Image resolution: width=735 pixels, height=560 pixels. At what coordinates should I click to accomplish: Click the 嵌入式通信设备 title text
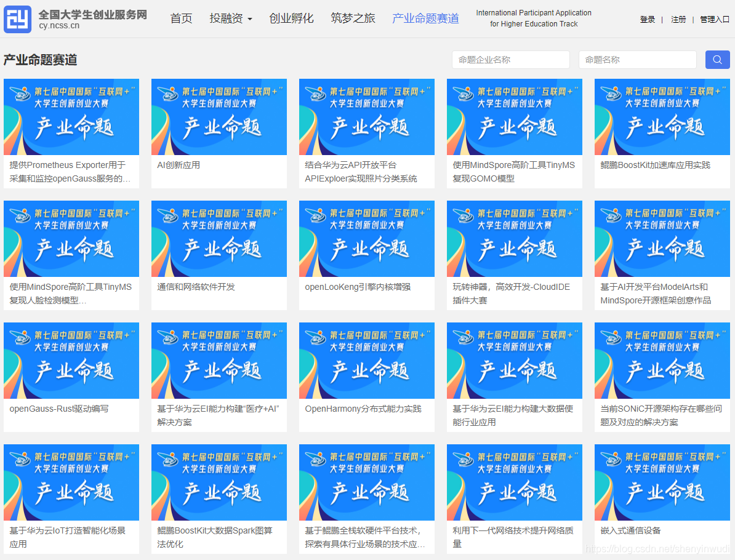coord(630,530)
